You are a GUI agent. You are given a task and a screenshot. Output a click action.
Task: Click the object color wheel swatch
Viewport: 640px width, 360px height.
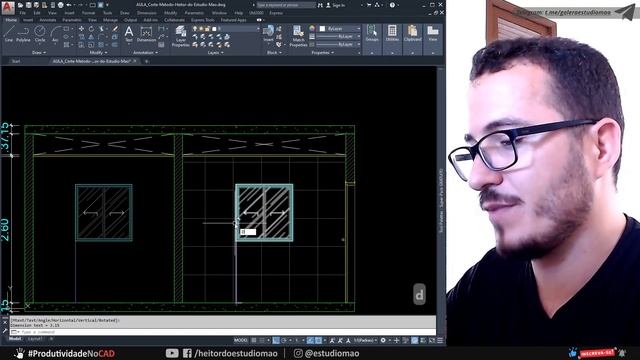pos(312,29)
